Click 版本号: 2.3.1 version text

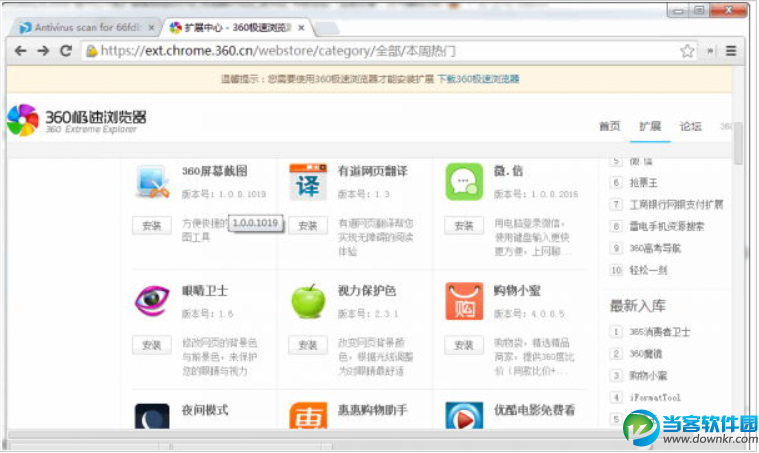point(368,314)
